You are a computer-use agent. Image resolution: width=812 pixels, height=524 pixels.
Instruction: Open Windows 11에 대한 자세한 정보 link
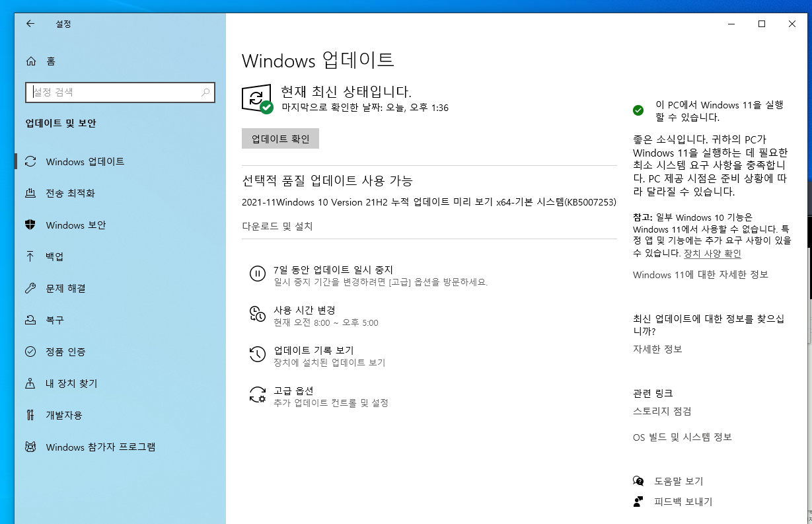pyautogui.click(x=700, y=275)
